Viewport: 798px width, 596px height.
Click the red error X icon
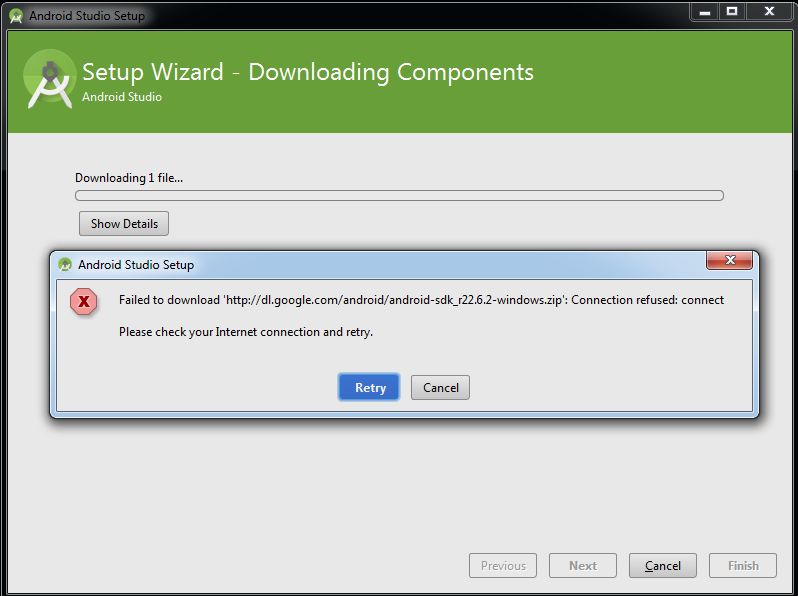[83, 301]
